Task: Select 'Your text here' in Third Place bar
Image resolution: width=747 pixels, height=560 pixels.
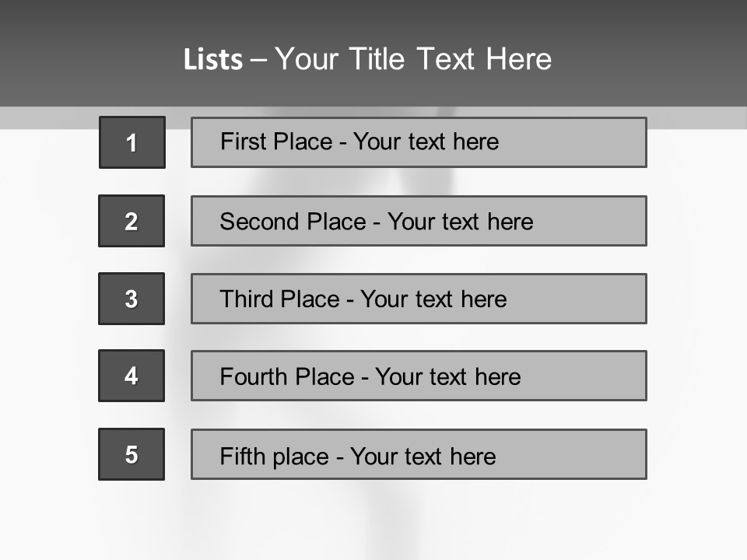Action: (433, 299)
